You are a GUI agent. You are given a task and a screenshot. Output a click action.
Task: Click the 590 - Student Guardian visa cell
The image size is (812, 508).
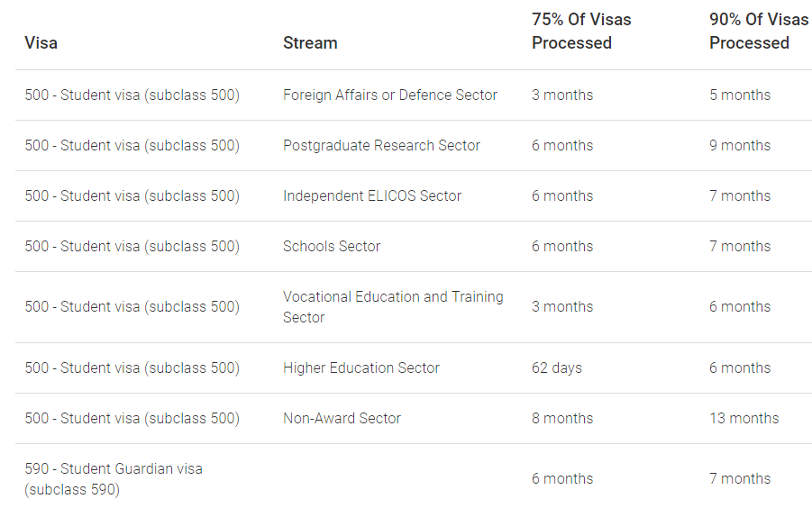[114, 479]
